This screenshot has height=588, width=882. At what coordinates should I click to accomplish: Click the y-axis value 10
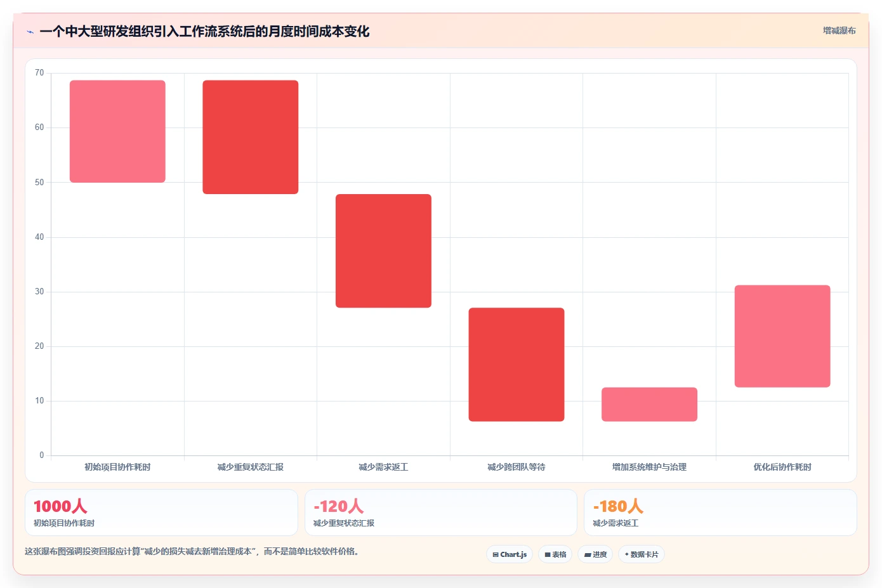39,401
